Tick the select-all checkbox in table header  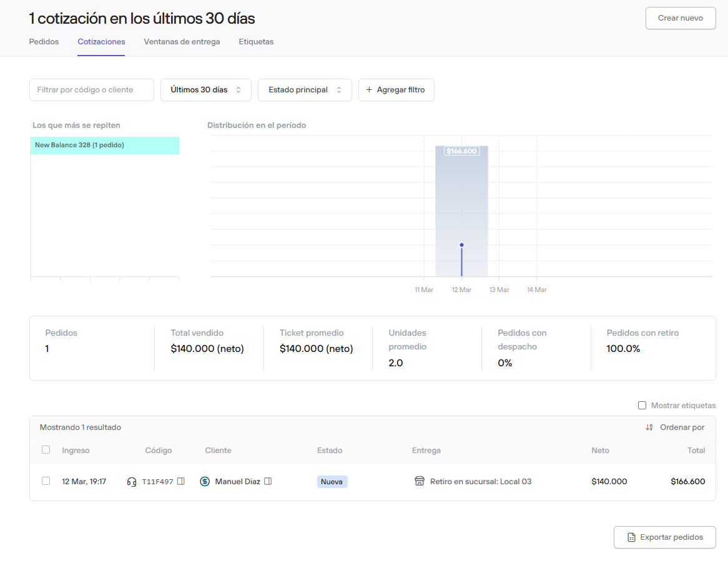tap(46, 450)
